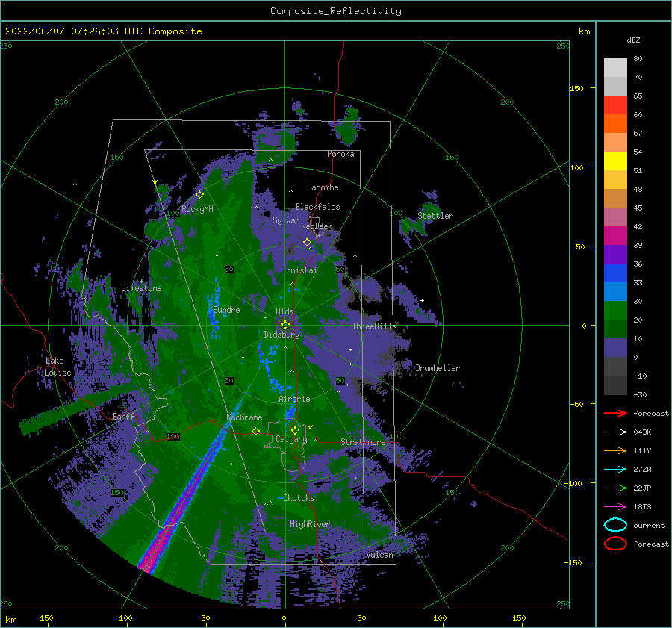Viewport: 672px width, 628px height.
Task: Click the 80 value on dBZ scale
Action: click(x=638, y=59)
